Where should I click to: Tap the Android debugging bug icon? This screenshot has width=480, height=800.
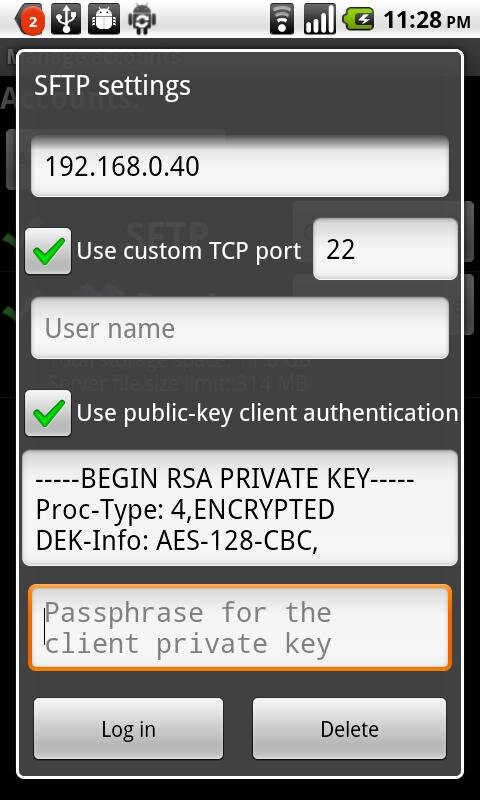(104, 19)
